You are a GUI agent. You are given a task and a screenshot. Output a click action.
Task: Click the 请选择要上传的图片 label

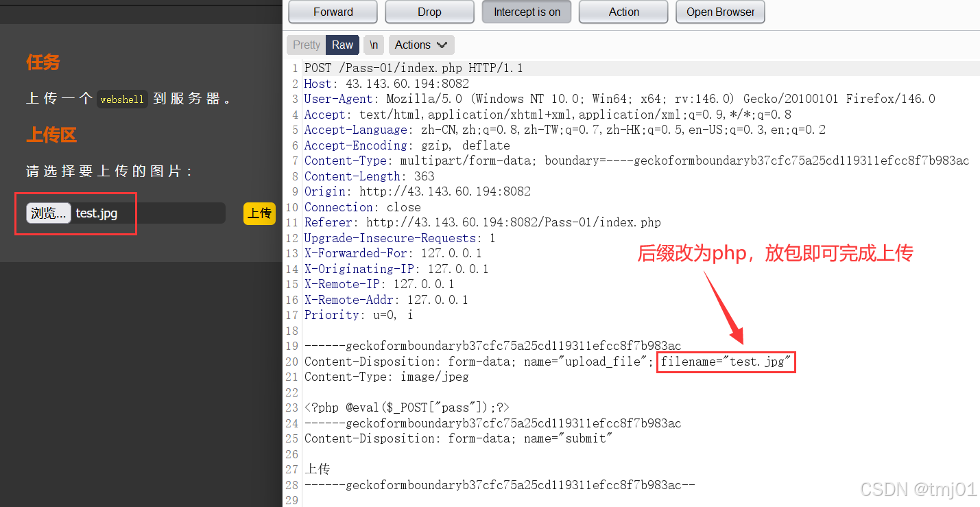point(108,172)
